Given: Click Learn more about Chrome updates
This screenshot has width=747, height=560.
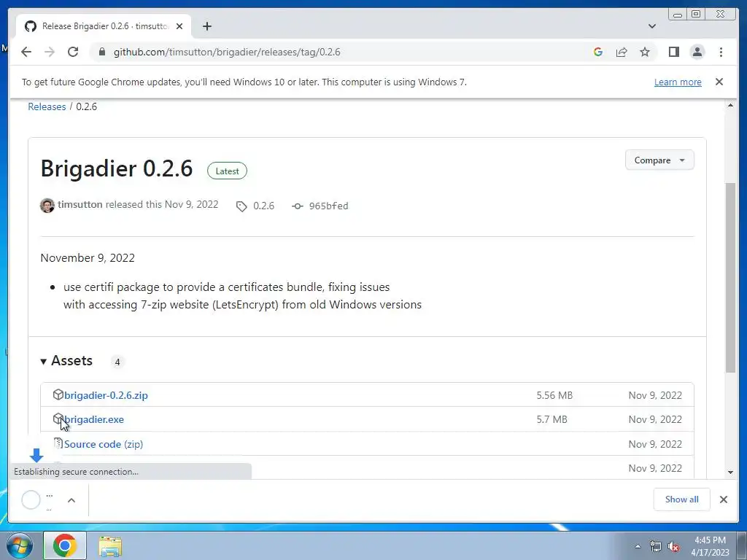Looking at the screenshot, I should point(678,82).
